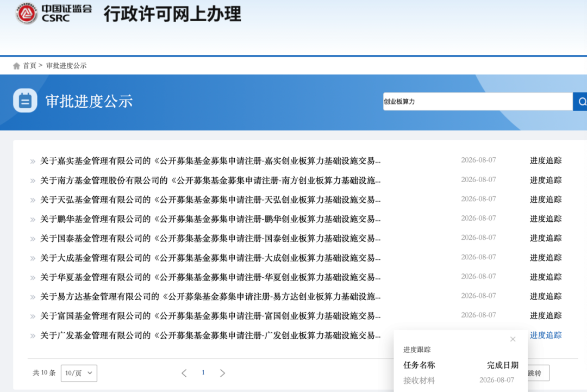Open the 易方达基金管理有限公司 application entry
The width and height of the screenshot is (587, 392).
[x=210, y=297]
